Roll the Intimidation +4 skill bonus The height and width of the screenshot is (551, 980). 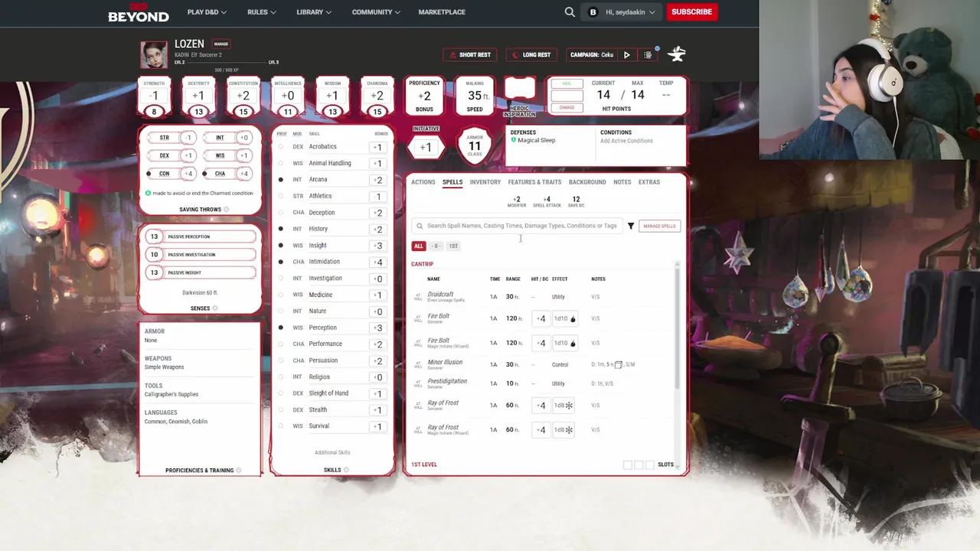pos(377,262)
